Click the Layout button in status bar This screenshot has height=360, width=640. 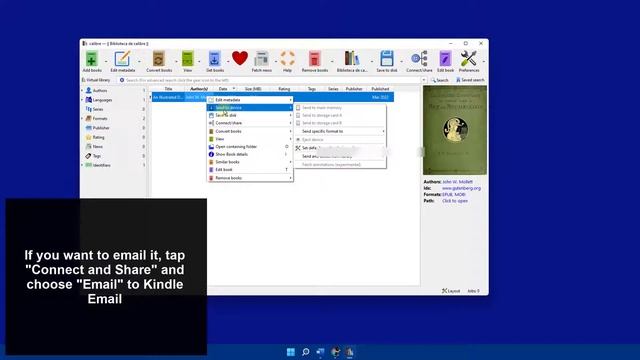pos(451,291)
